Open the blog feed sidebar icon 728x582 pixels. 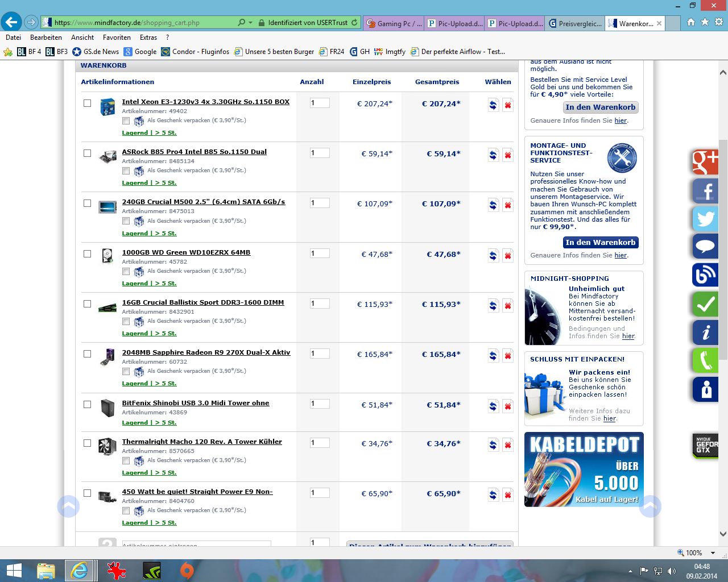coord(705,275)
